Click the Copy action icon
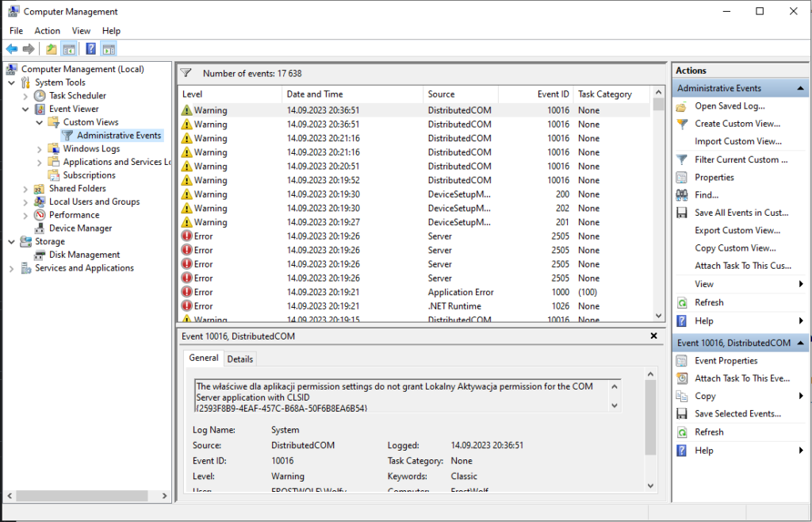Image resolution: width=812 pixels, height=522 pixels. pos(682,396)
